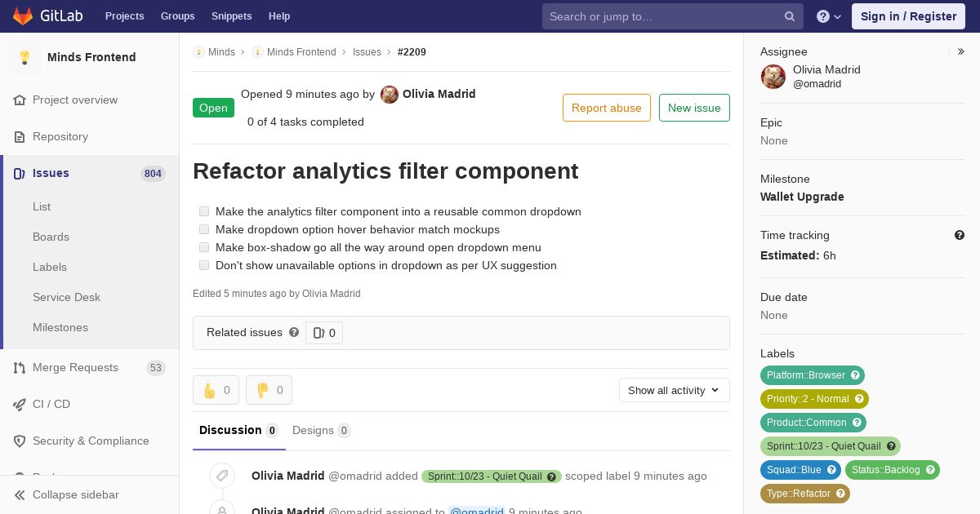Screen dimensions: 980x514
Task: Click the thumbs down reaction icon
Action: pyautogui.click(x=263, y=390)
